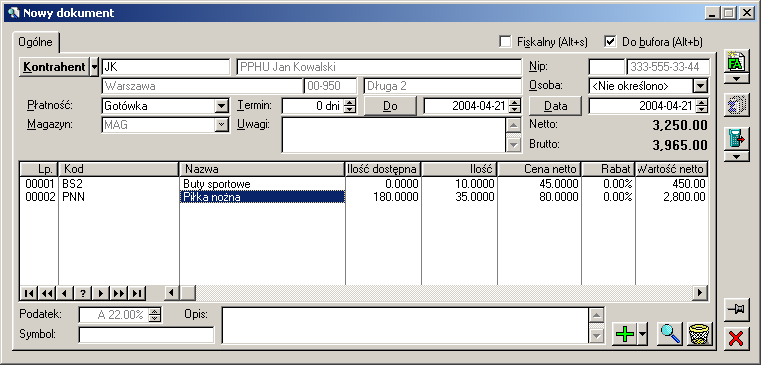Expand the Kontrahent button dropdown arrow
This screenshot has height=365, width=761.
pos(94,67)
